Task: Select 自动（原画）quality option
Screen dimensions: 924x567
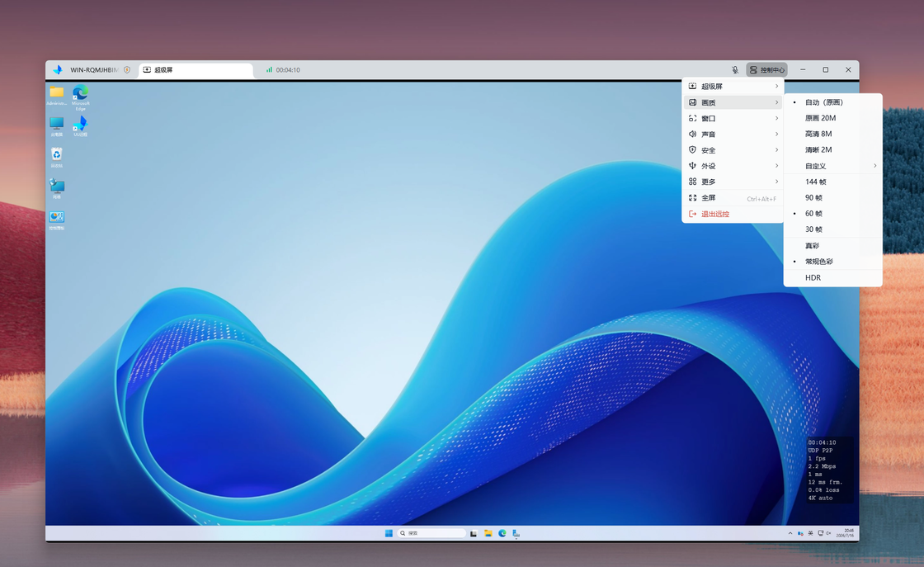Action: [x=832, y=102]
